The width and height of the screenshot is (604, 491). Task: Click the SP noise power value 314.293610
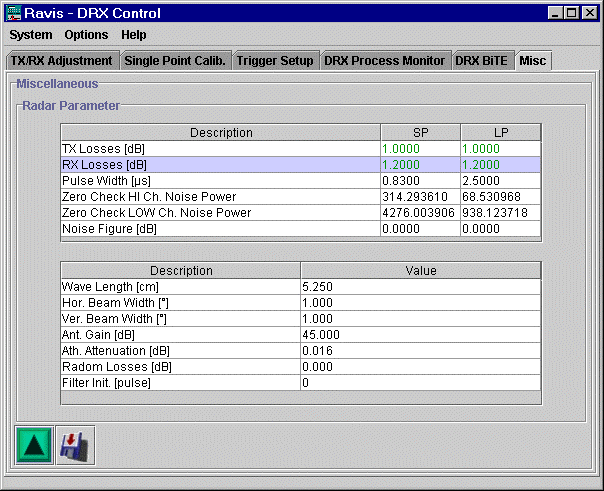(x=421, y=197)
